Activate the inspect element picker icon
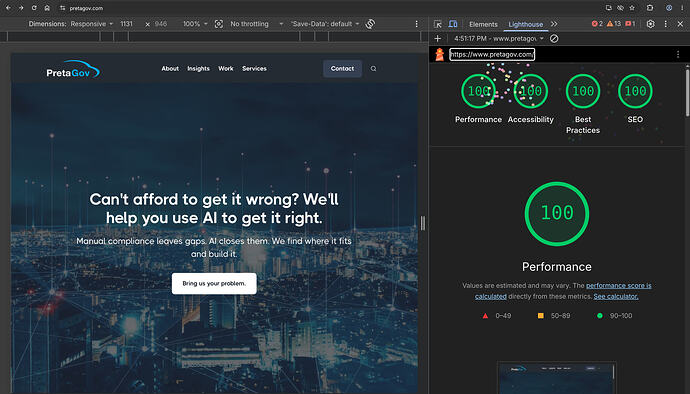 [438, 24]
